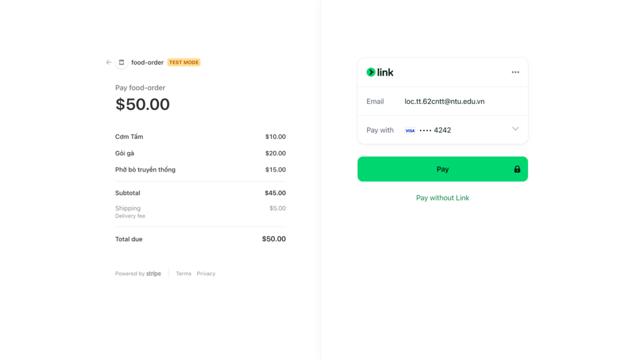
Task: Click the Shipping delivery fee row
Action: pyautogui.click(x=200, y=212)
